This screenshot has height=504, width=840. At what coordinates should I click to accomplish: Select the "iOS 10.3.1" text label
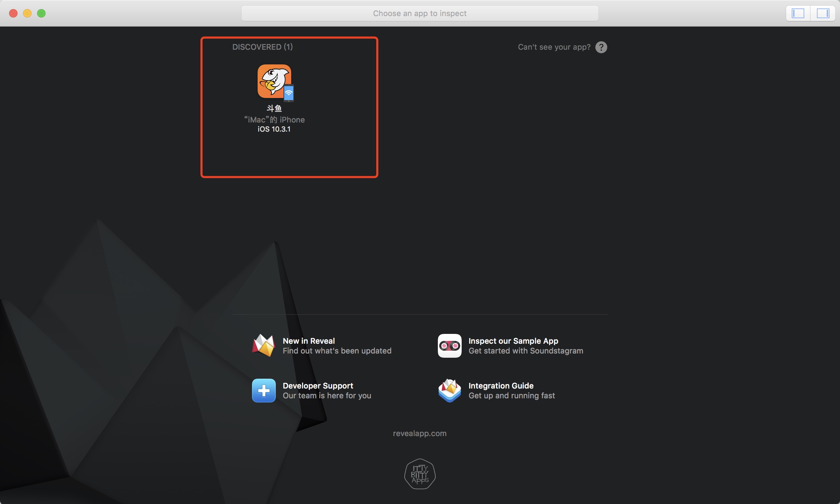pos(274,129)
